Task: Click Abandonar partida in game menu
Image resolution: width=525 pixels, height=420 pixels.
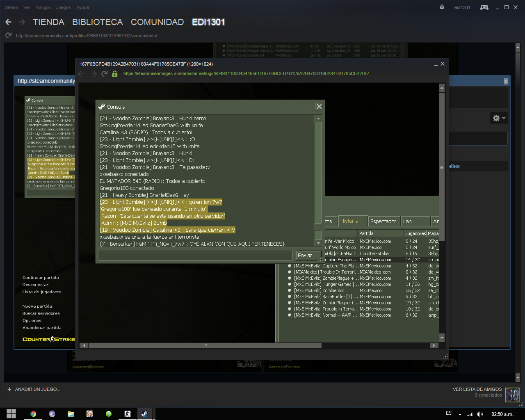Action: 42,328
